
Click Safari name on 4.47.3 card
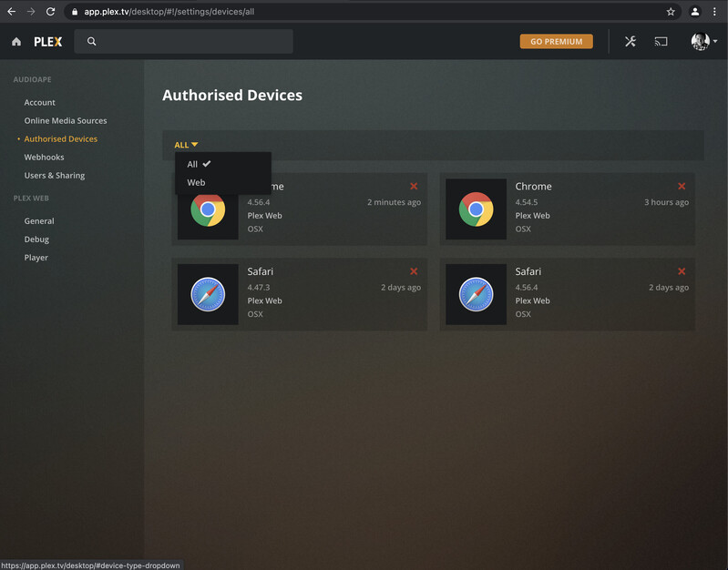[x=260, y=271]
